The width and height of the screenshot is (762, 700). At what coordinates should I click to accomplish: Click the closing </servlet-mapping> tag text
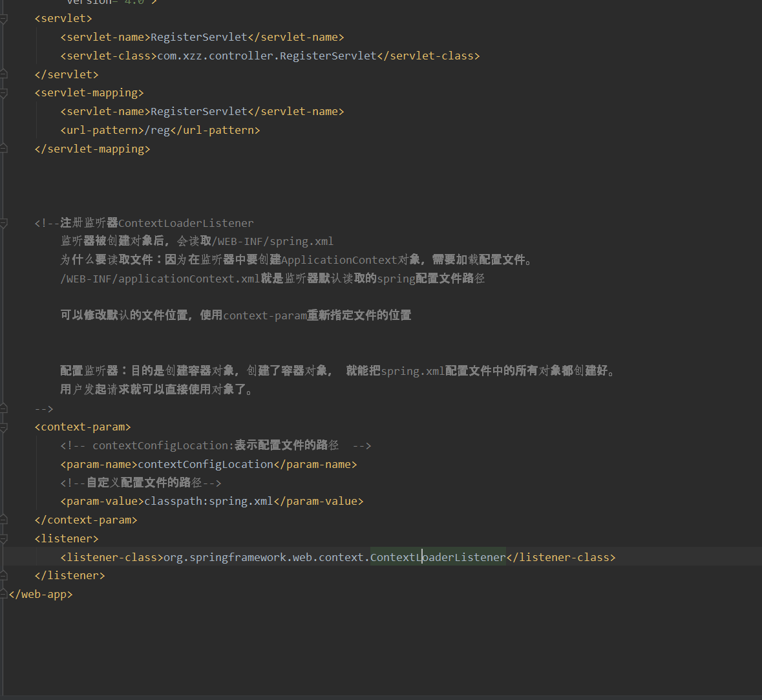pyautogui.click(x=92, y=149)
